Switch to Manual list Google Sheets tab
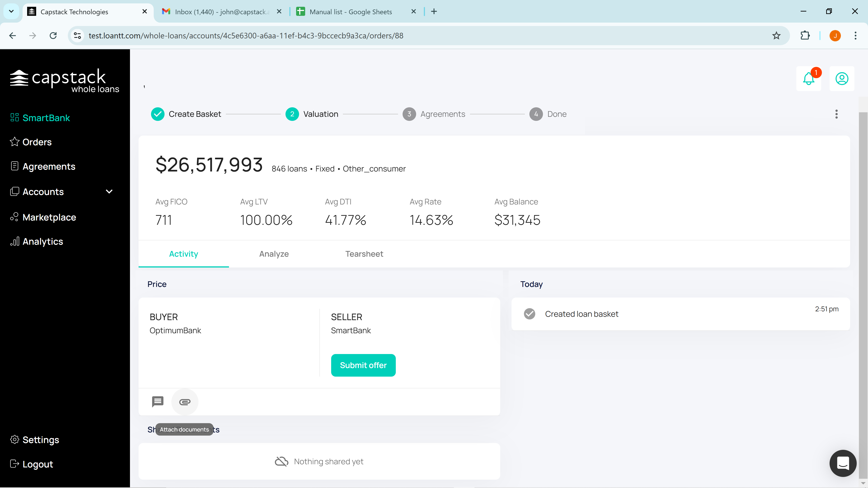This screenshot has width=868, height=488. click(350, 12)
